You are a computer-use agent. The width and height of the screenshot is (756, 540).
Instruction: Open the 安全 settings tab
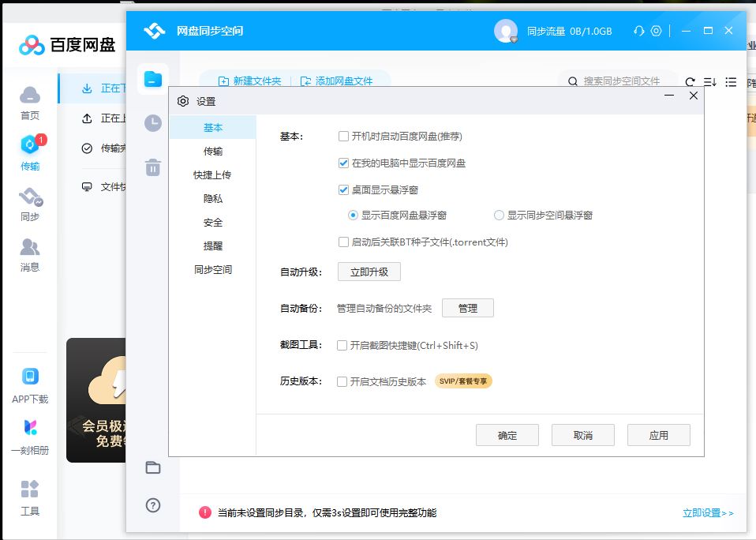click(212, 223)
